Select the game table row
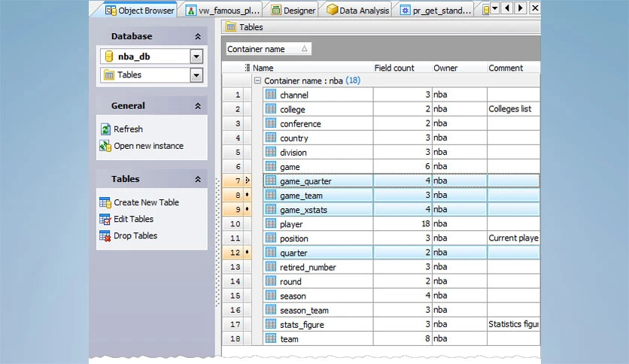The height and width of the screenshot is (364, 629). [401, 166]
